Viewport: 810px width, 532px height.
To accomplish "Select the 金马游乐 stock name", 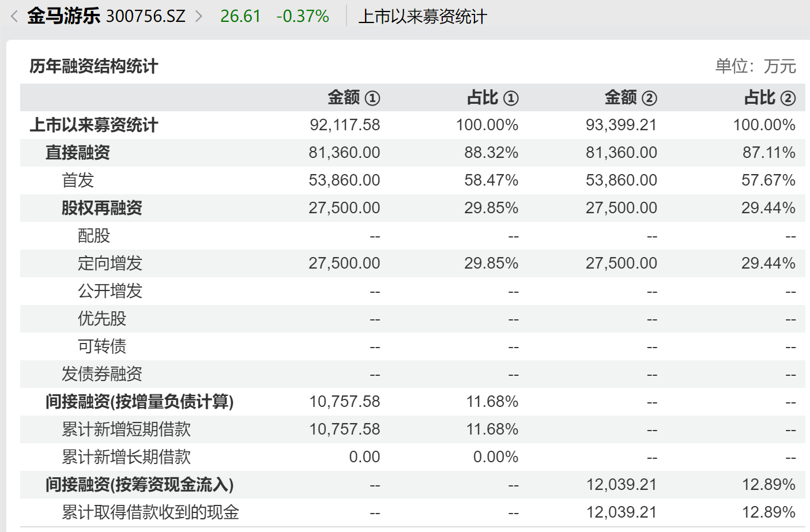I will click(63, 16).
